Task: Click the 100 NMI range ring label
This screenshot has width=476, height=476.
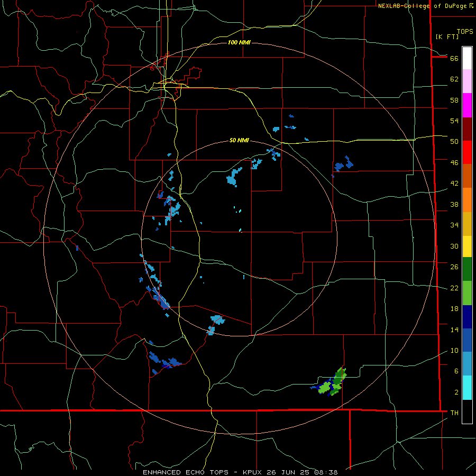Action: (239, 42)
